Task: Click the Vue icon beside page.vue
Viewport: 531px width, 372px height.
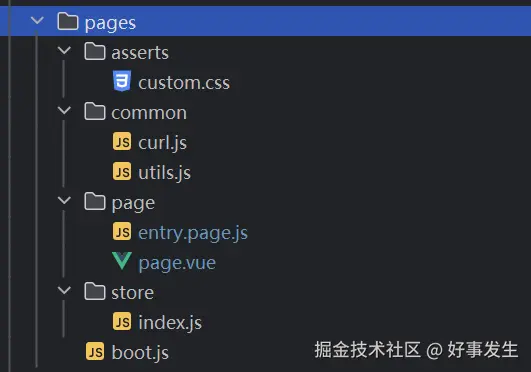Action: 122,261
